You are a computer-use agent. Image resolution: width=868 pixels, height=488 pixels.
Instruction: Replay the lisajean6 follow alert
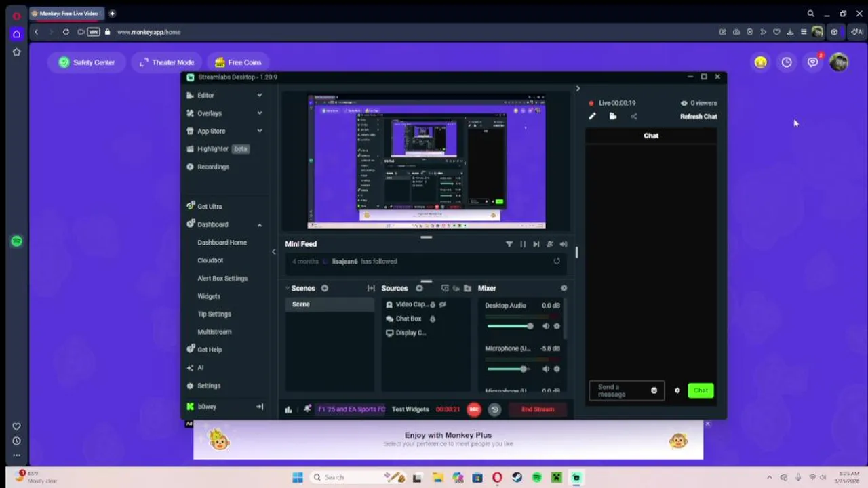pyautogui.click(x=557, y=262)
